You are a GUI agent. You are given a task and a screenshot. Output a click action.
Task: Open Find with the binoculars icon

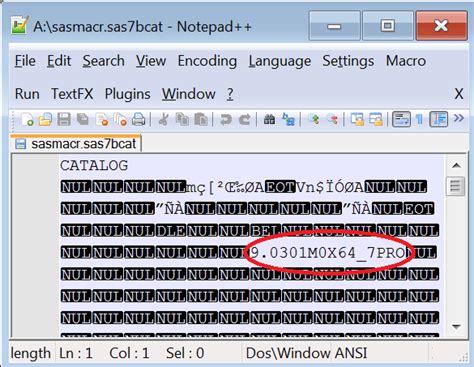tap(269, 119)
